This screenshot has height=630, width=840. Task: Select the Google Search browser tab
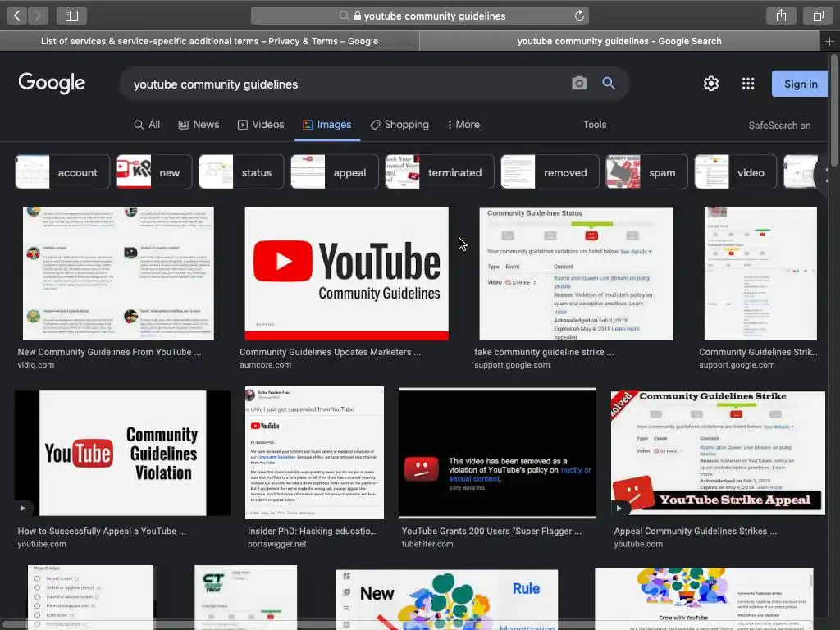[619, 41]
